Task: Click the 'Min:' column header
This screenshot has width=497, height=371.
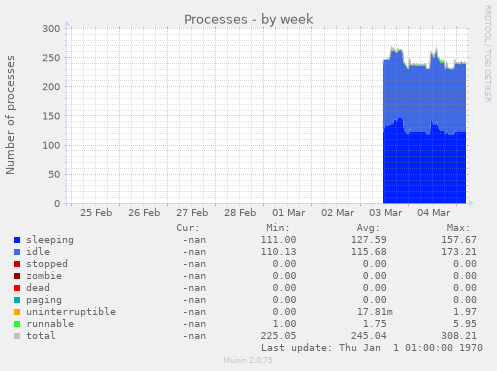Action: [x=278, y=228]
